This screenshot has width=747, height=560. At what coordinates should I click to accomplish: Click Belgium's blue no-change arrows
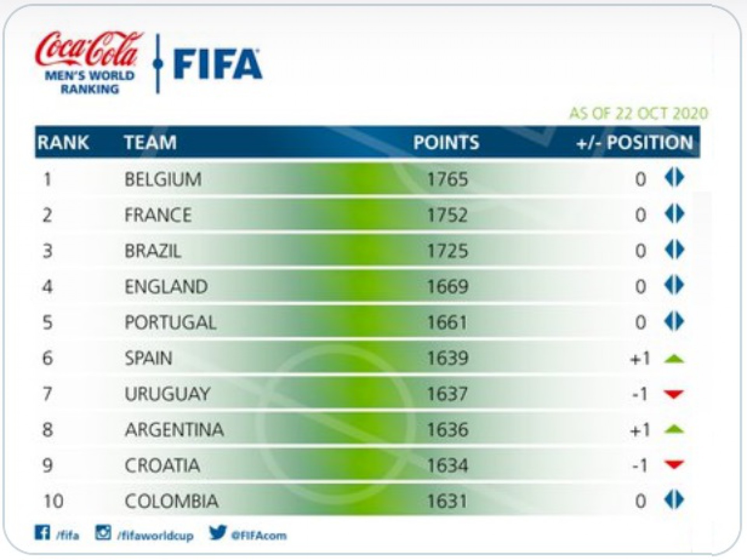(674, 178)
